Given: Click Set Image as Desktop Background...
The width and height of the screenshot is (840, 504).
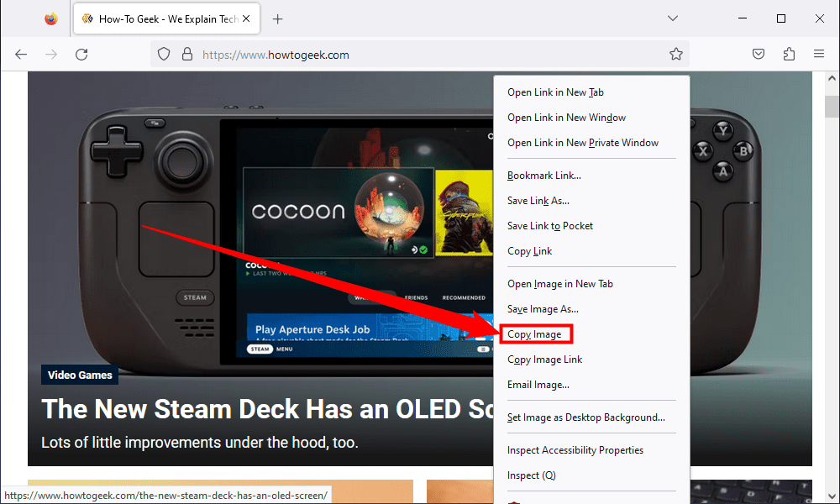Looking at the screenshot, I should point(585,417).
